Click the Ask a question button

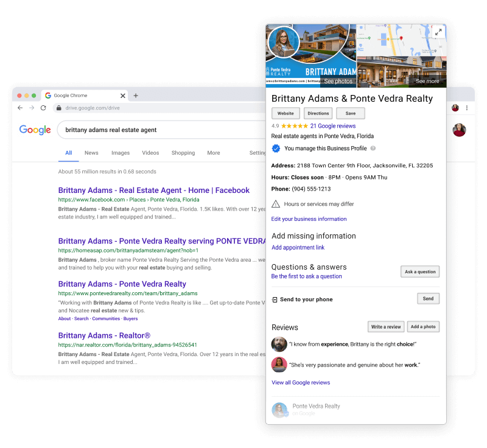(x=420, y=271)
